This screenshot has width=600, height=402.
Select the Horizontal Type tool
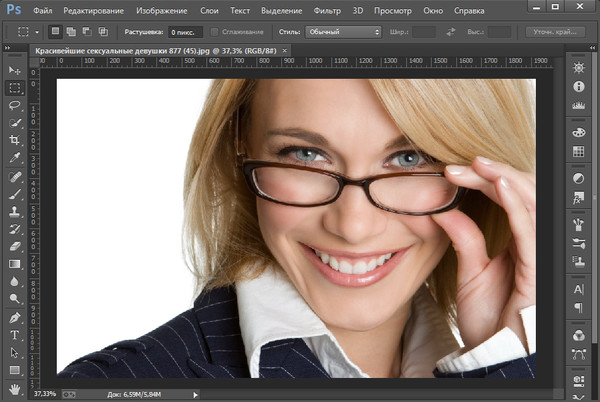tap(15, 335)
